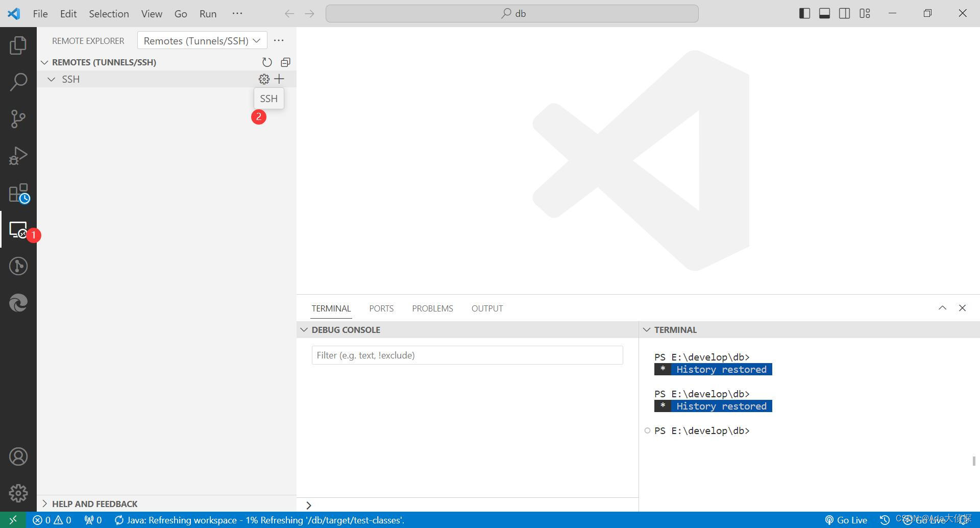
Task: Close the bottom panel
Action: click(962, 308)
